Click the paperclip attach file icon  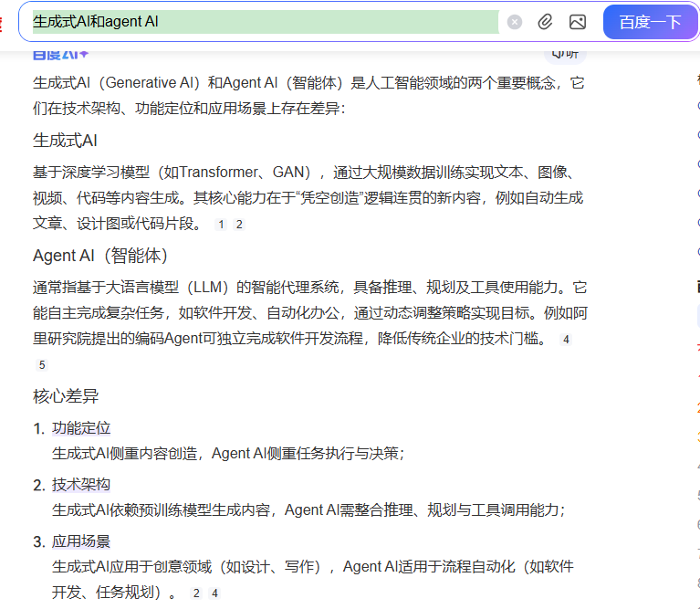tap(545, 22)
